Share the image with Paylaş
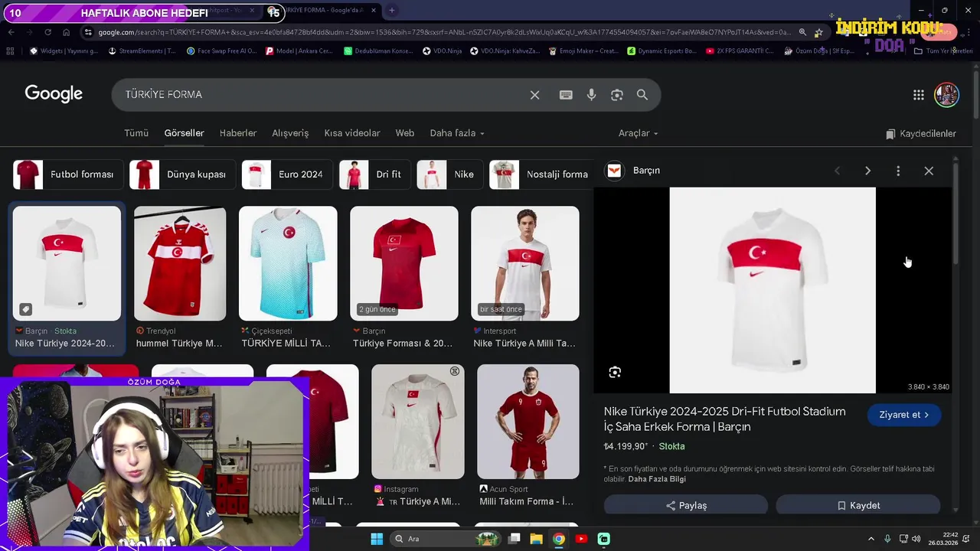Image resolution: width=980 pixels, height=551 pixels. 686,505
